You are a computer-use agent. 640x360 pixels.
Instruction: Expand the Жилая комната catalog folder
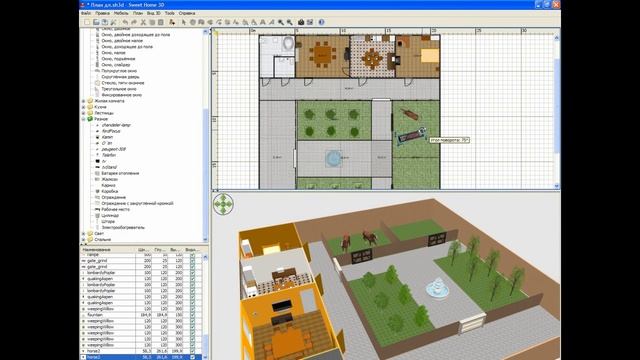[x=84, y=101]
